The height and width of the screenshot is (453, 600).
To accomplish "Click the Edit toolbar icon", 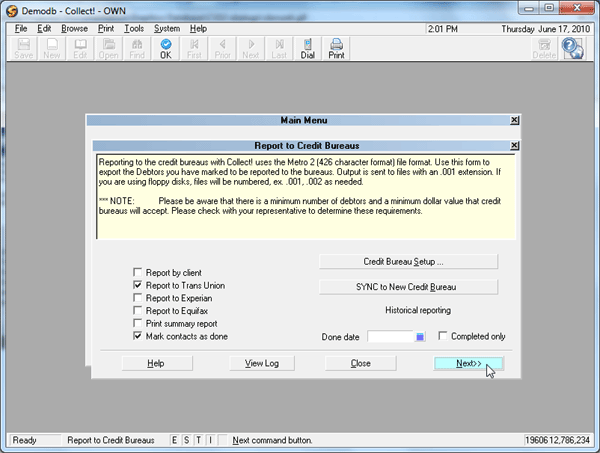I will (x=80, y=49).
